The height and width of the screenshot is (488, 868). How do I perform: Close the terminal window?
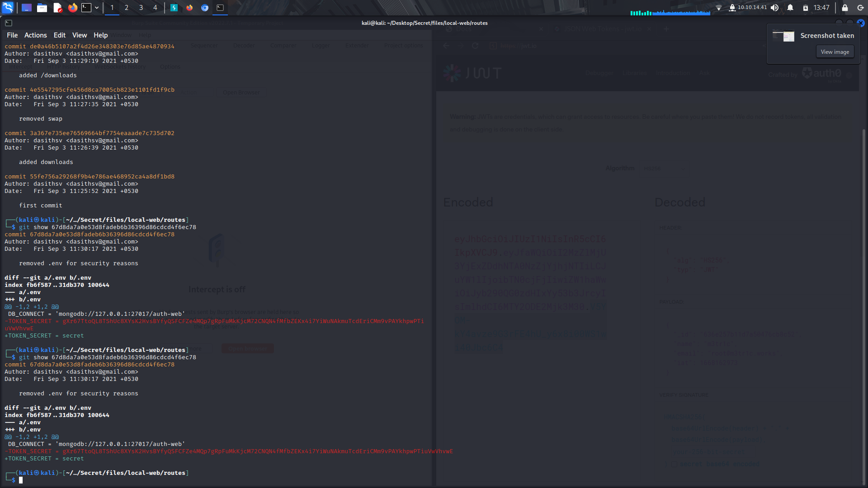click(x=861, y=23)
